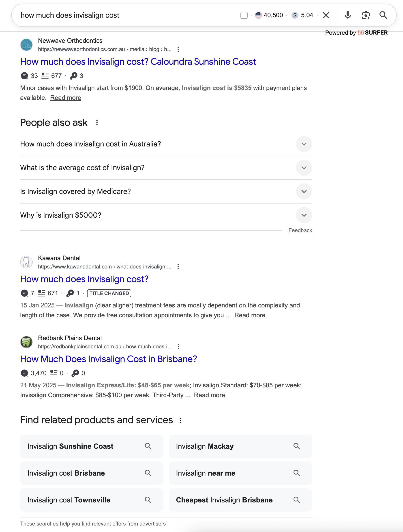Open Google Lens image search
The height and width of the screenshot is (532, 403).
click(x=365, y=15)
